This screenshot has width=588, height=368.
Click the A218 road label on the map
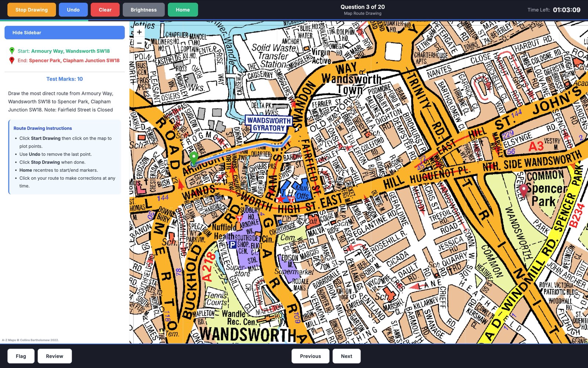tap(208, 267)
